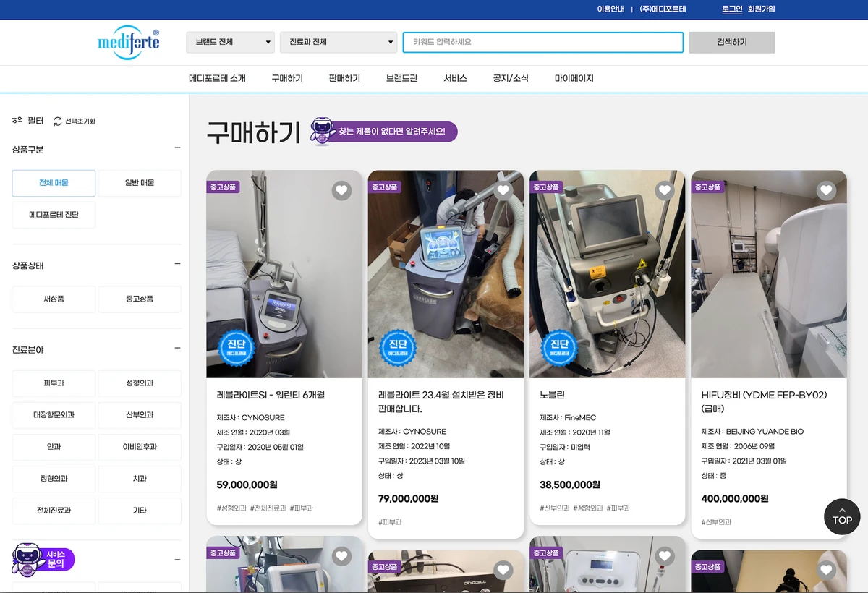This screenshot has width=868, height=593.
Task: Click the 59,000,000원 price
Action: (247, 485)
